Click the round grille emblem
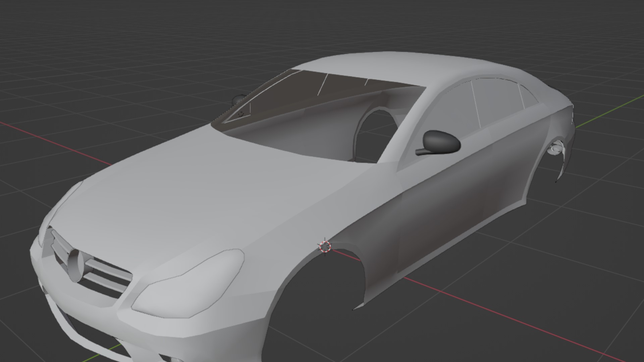The image size is (644, 362). (x=75, y=265)
